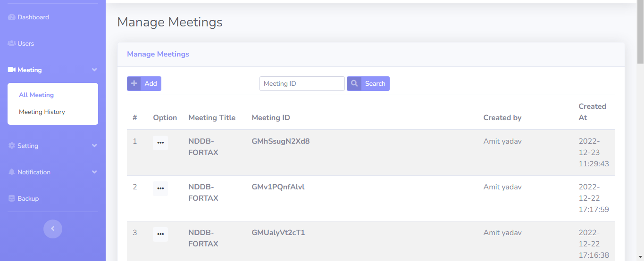Click the Users group icon in sidebar
This screenshot has height=261, width=644.
coord(12,44)
